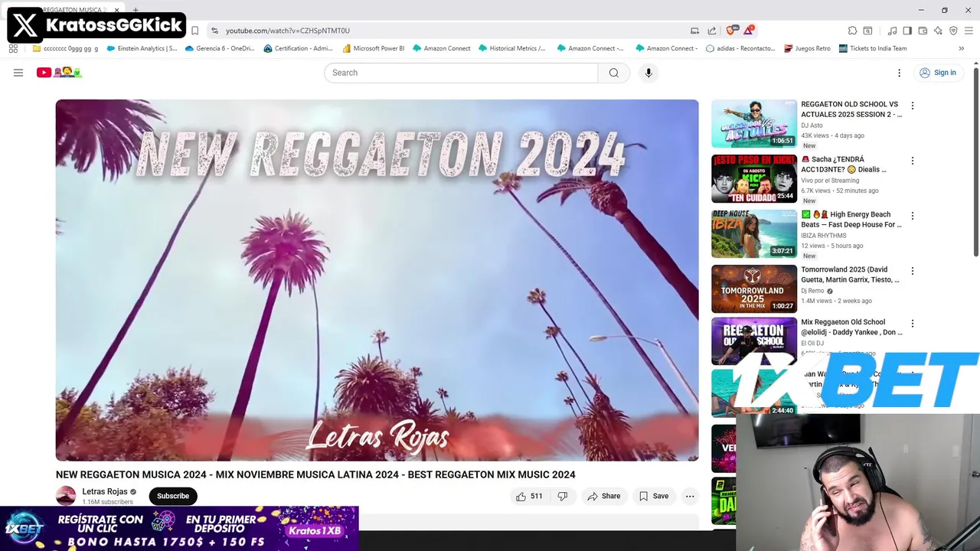View site information icon in address bar
Image resolution: width=980 pixels, height=551 pixels.
tap(215, 31)
